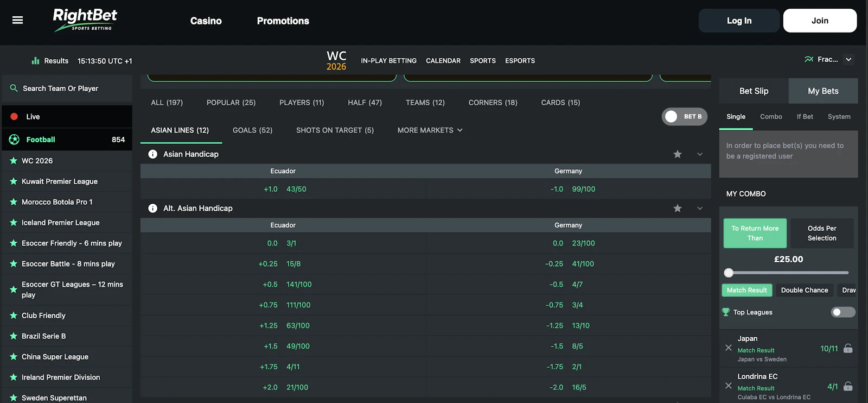Open info icon for Alt. Asian Handicap
The height and width of the screenshot is (403, 868).
pos(153,209)
